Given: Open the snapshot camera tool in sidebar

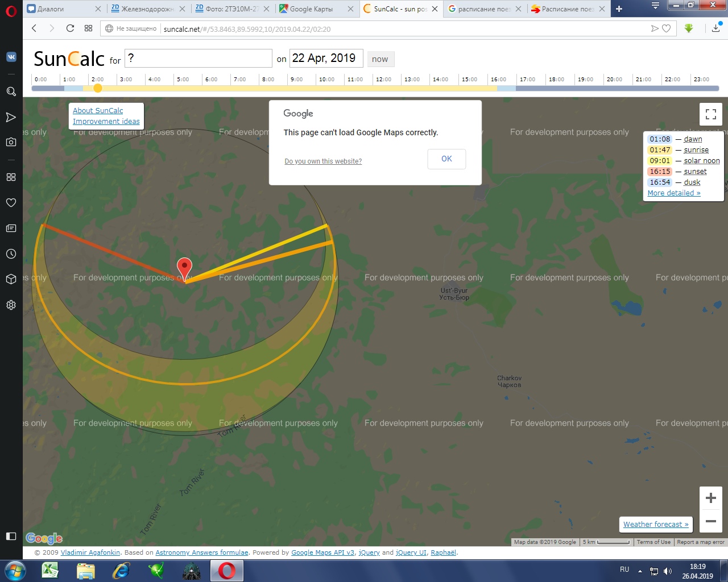Looking at the screenshot, I should click(x=11, y=142).
